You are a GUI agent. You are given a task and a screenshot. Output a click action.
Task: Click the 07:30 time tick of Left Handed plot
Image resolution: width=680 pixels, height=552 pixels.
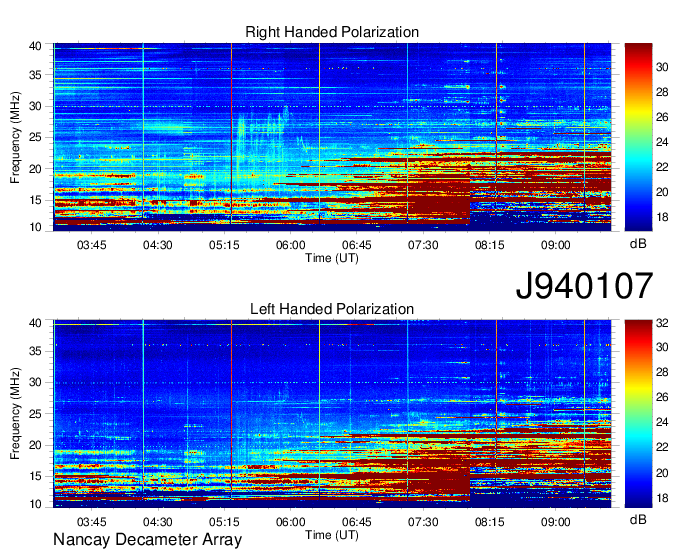(423, 522)
